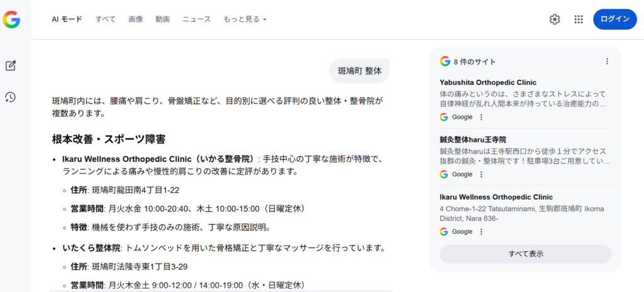Open AI Mode search history
This screenshot has width=644, height=292.
11,97
